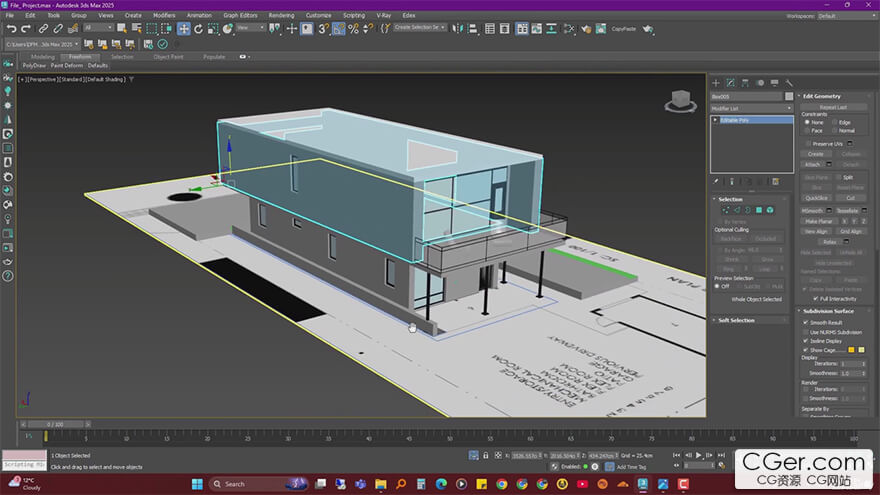Image resolution: width=880 pixels, height=495 pixels.
Task: Switch to Polygon sub-object level icon
Action: pos(759,210)
